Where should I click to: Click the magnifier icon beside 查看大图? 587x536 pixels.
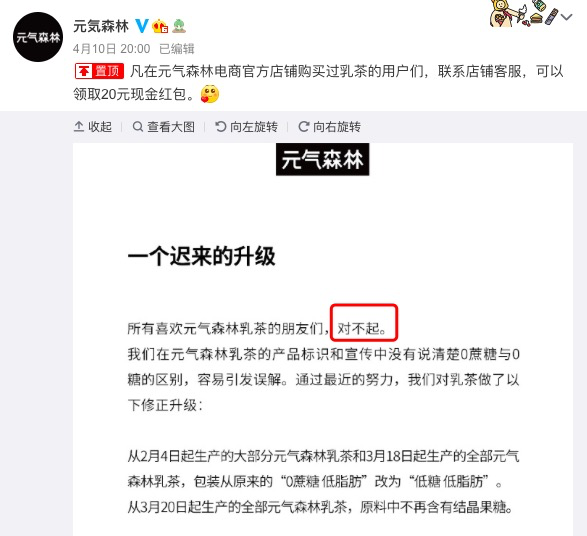(138, 127)
